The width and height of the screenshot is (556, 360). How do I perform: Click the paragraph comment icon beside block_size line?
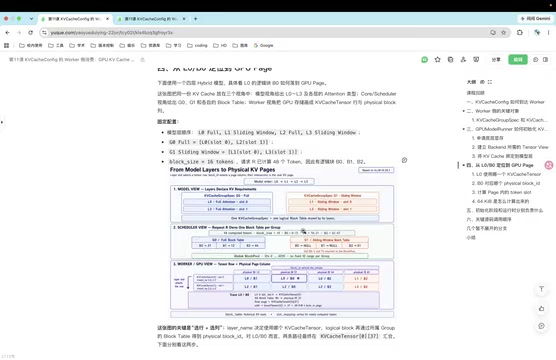coord(404,160)
